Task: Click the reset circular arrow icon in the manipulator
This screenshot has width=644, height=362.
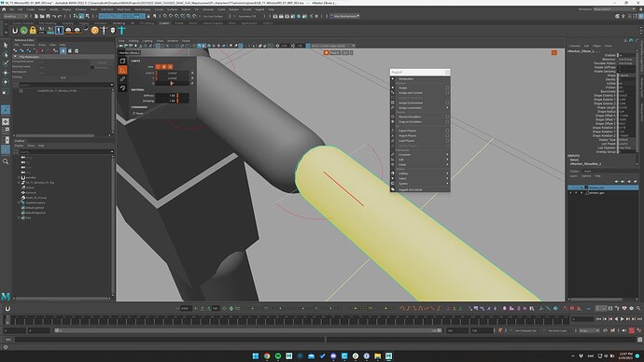Action: click(122, 88)
